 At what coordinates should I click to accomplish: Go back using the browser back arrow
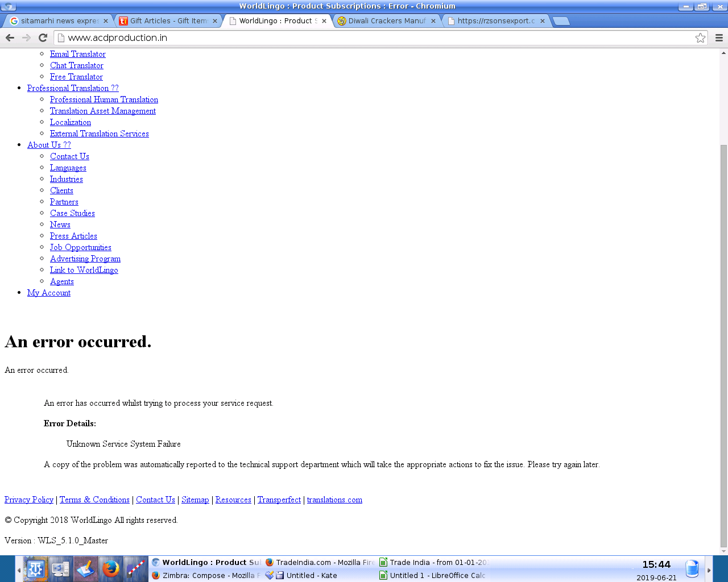click(x=10, y=38)
